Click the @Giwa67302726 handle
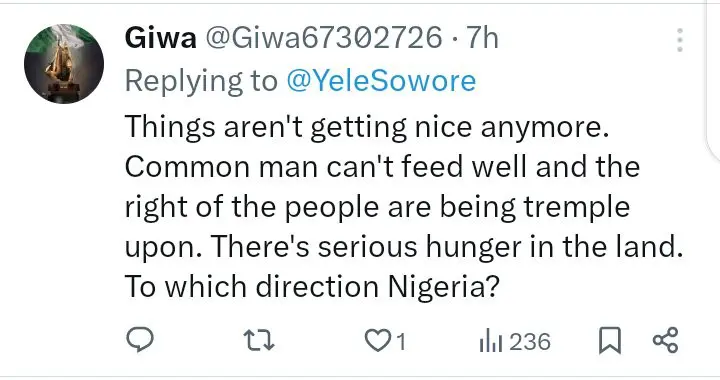720x380 pixels. [x=323, y=38]
